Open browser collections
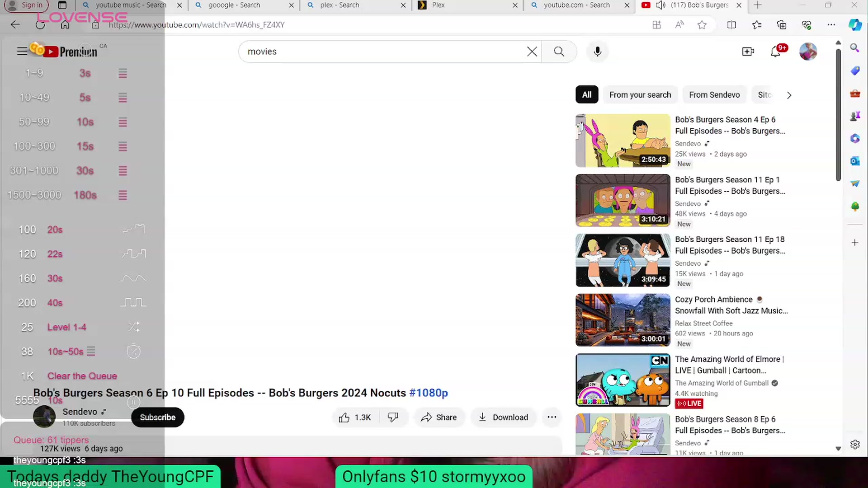The width and height of the screenshot is (868, 488). pyautogui.click(x=782, y=25)
